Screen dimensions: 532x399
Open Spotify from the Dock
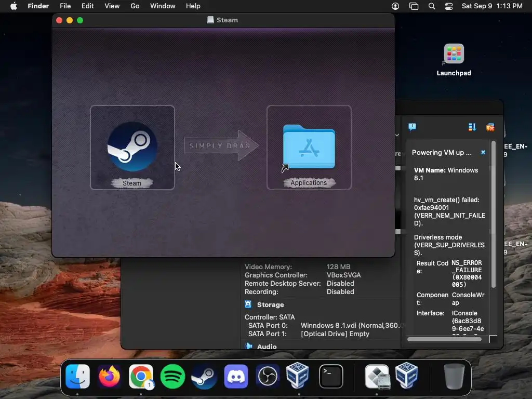(x=172, y=376)
